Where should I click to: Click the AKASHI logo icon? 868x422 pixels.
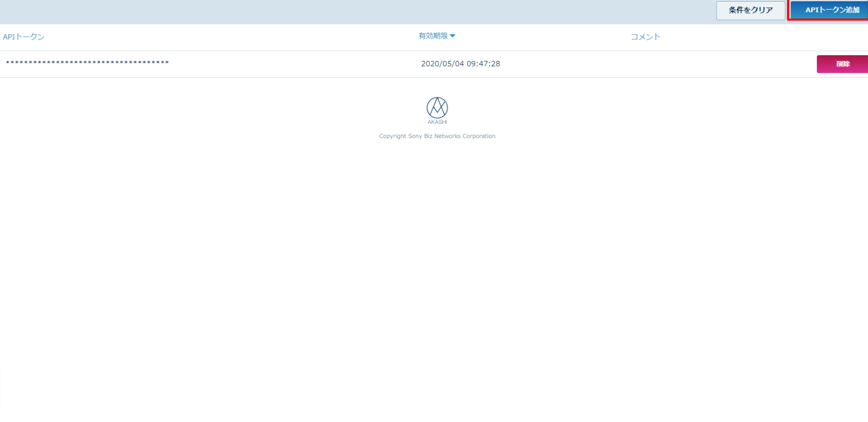(437, 111)
